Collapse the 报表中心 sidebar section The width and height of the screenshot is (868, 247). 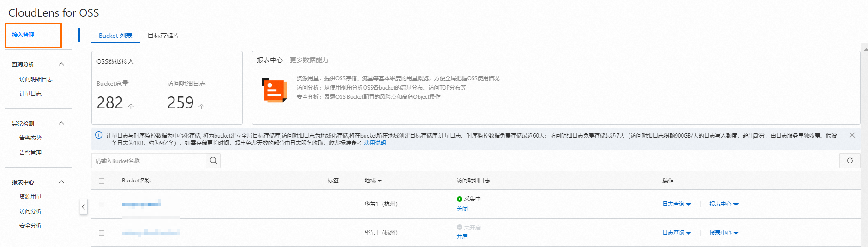click(x=61, y=182)
